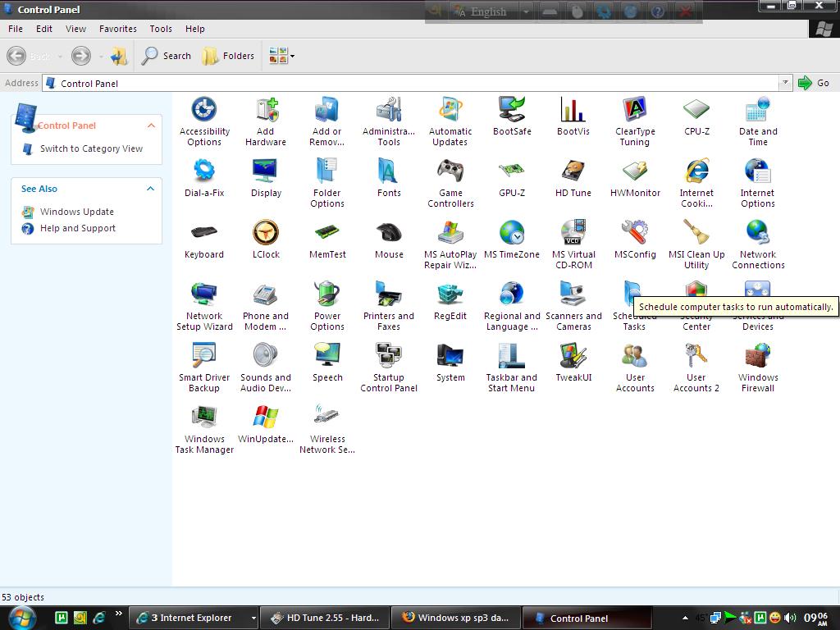Screen dimensions: 840x630
Task: Open RegEdit icon
Action: [450, 294]
